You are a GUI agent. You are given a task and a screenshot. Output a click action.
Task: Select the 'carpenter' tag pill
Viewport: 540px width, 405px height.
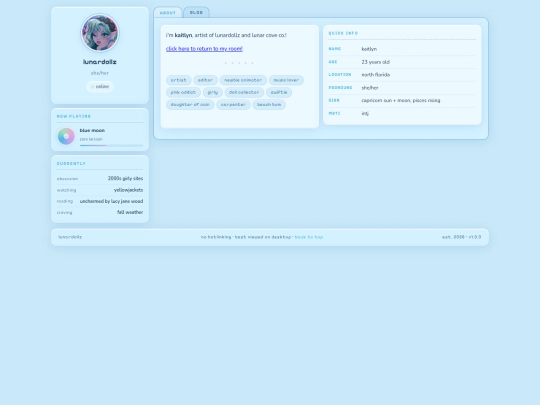(x=233, y=105)
